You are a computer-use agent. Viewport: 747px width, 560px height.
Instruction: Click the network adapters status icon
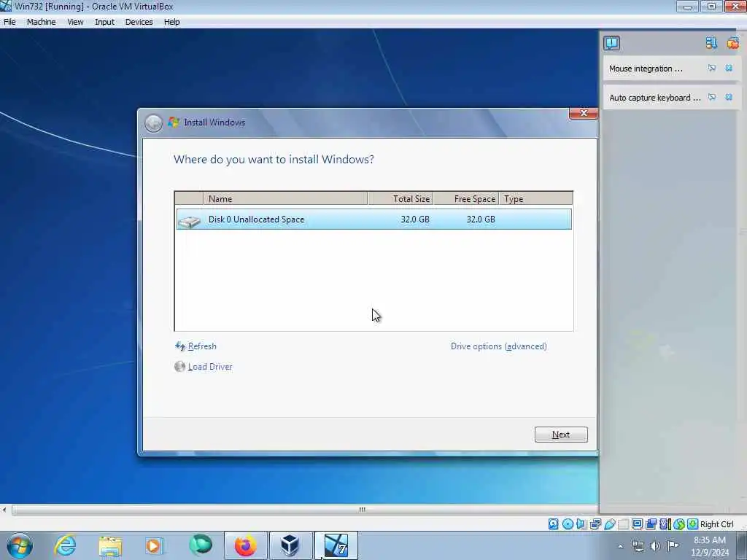(595, 524)
